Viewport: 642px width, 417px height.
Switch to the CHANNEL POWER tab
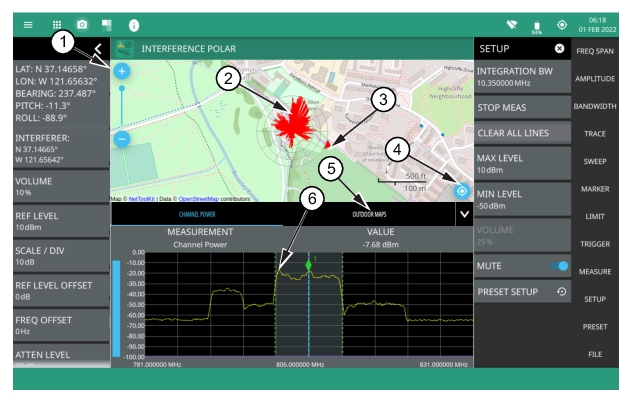point(196,214)
